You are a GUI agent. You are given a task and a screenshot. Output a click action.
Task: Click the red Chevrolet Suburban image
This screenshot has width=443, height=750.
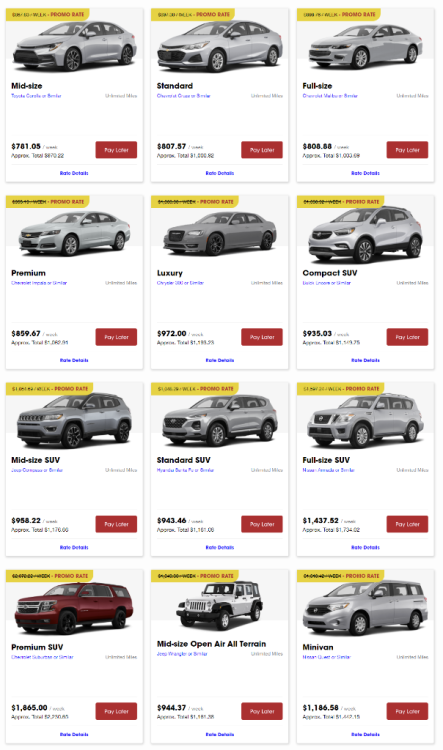click(74, 607)
